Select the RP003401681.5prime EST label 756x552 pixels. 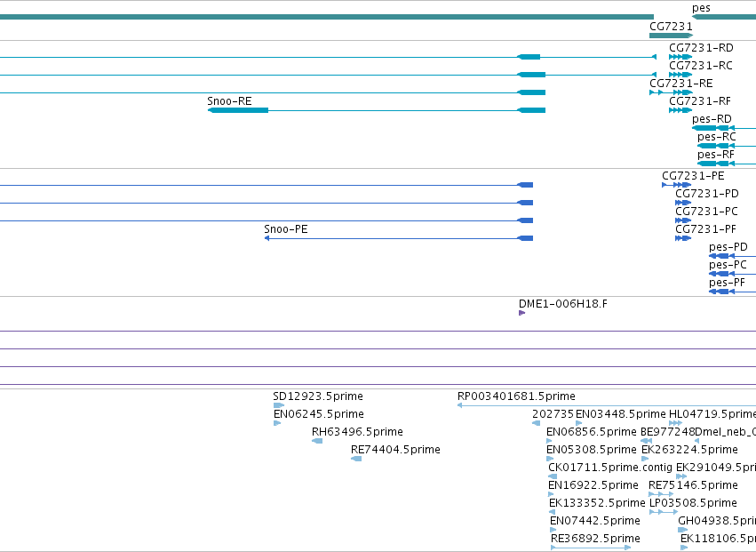(x=516, y=396)
